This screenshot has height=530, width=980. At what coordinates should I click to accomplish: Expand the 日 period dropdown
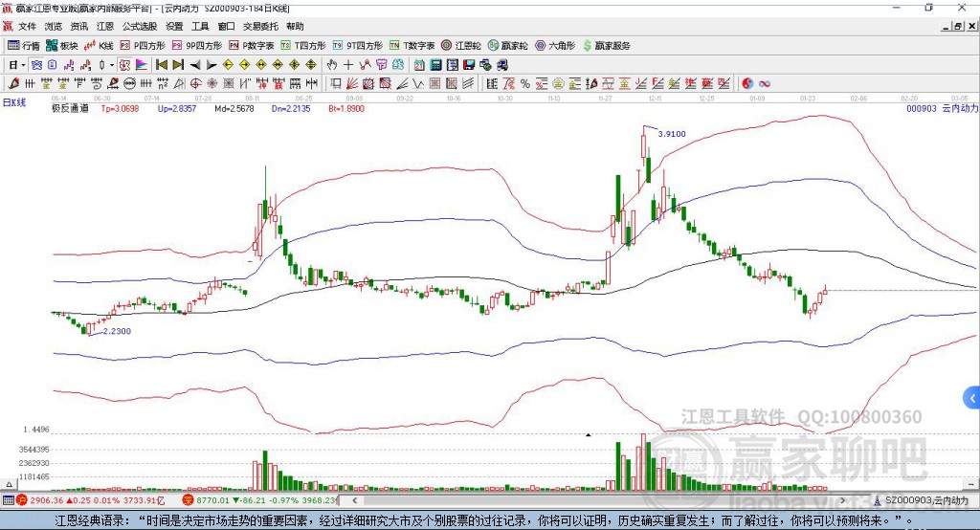point(23,65)
